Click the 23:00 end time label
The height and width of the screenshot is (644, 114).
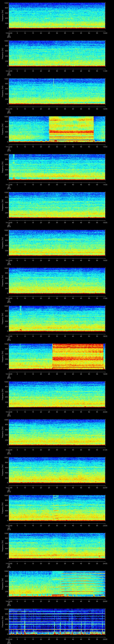[x=105, y=525]
